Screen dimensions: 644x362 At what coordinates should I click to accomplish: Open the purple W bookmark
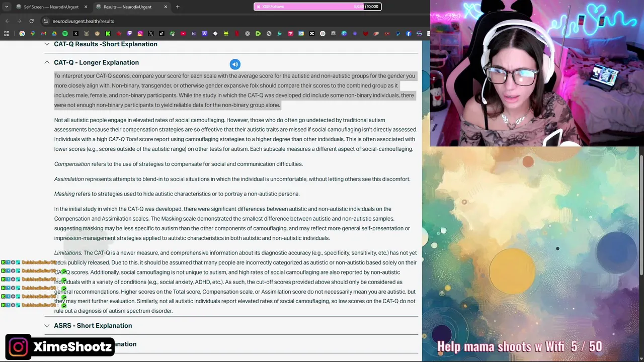pyautogui.click(x=205, y=34)
